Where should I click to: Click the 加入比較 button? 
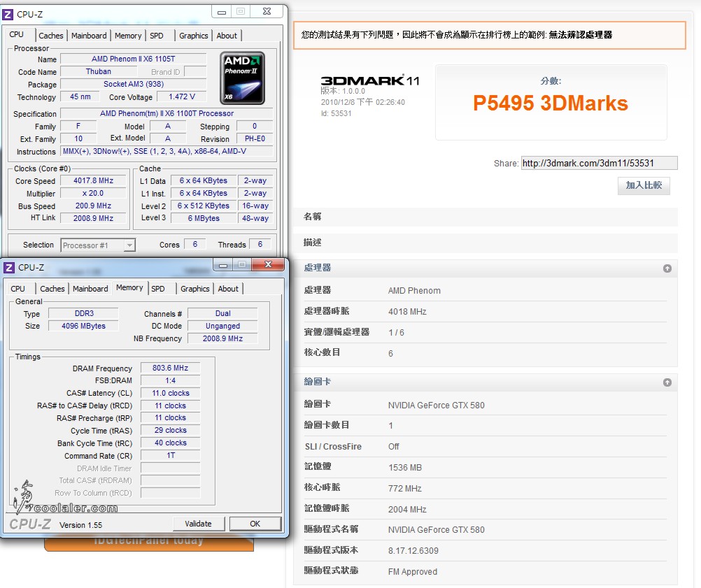644,185
